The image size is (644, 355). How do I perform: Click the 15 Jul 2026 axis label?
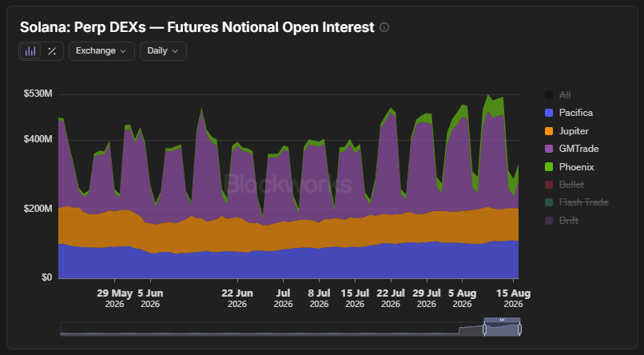(355, 298)
